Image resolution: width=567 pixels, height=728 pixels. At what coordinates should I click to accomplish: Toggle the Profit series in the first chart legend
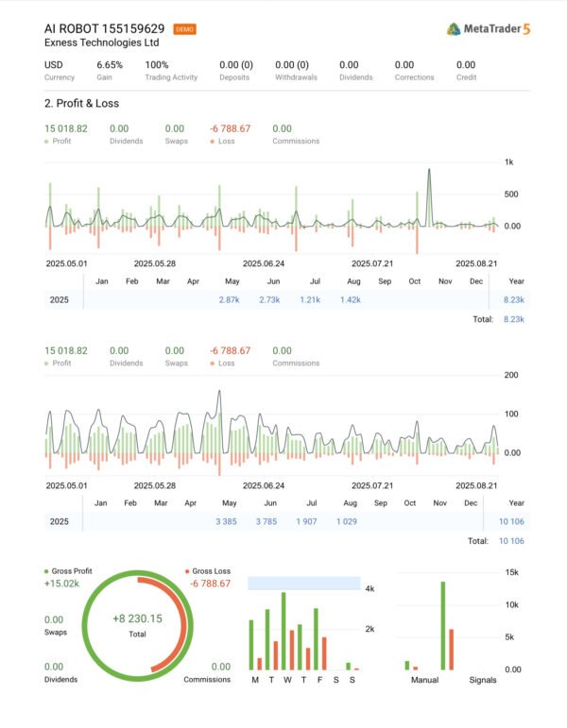tap(62, 141)
